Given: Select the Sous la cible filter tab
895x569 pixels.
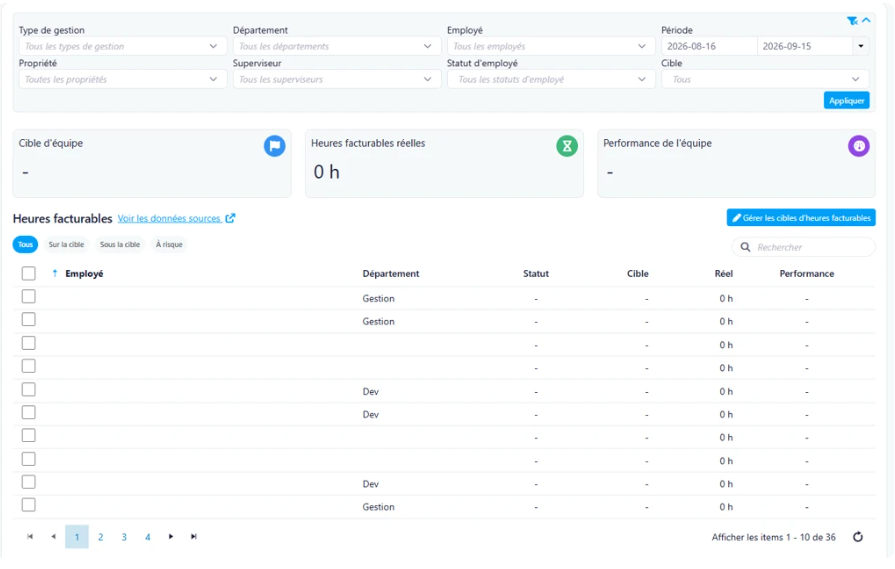Looking at the screenshot, I should tap(120, 244).
